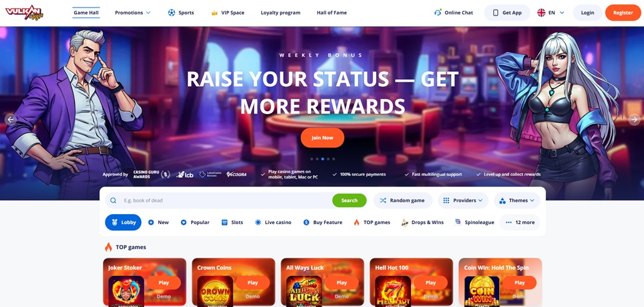Click the Vulkan Vegas logo
This screenshot has height=307, width=644.
click(x=24, y=12)
